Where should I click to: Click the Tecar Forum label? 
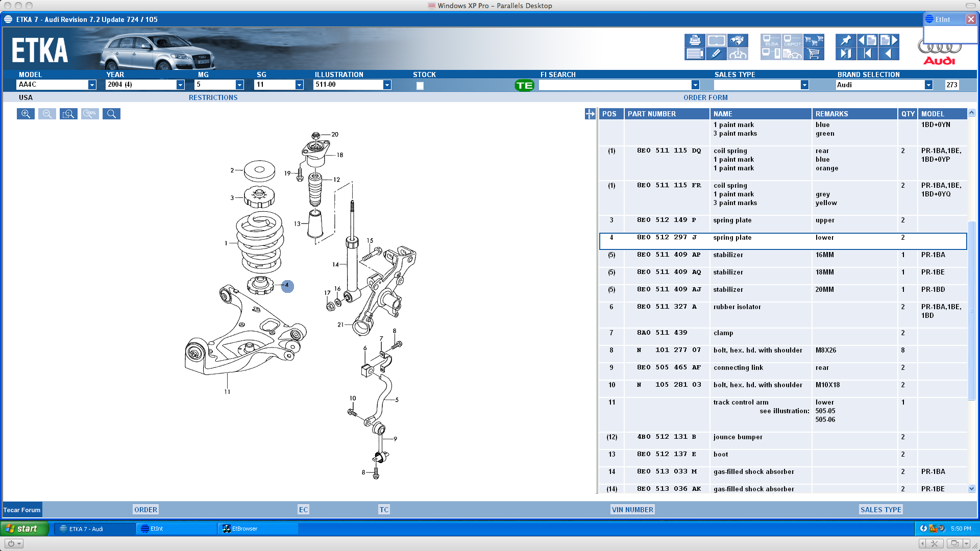(x=22, y=510)
